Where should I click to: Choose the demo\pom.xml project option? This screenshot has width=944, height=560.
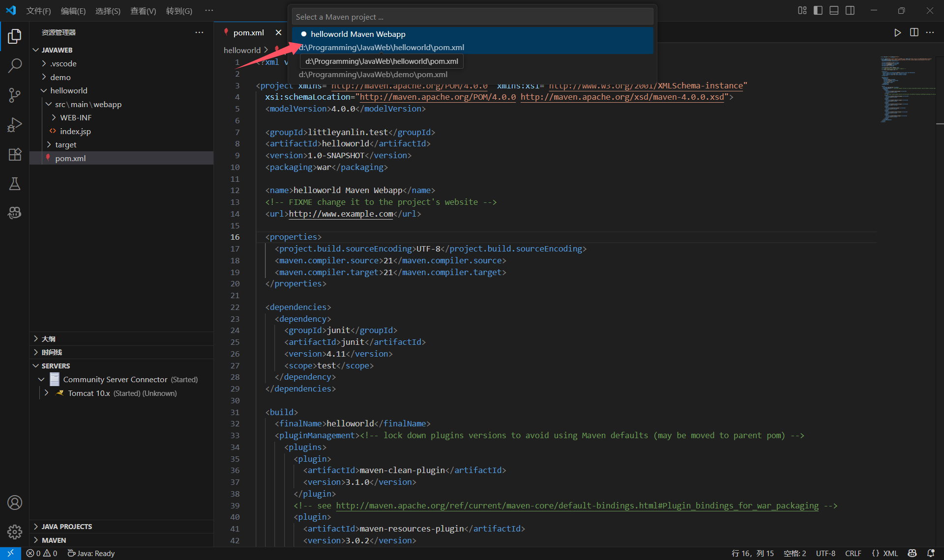pos(373,74)
